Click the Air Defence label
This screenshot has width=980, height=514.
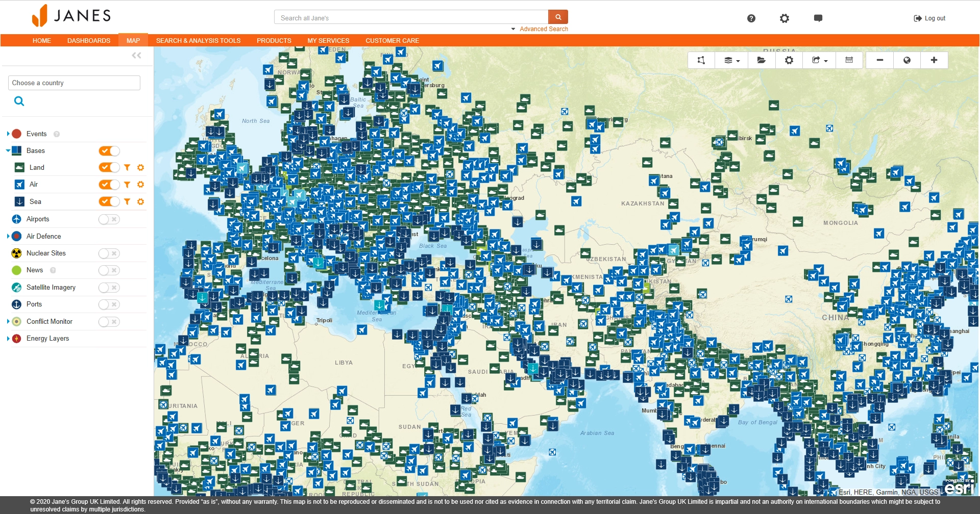[43, 236]
